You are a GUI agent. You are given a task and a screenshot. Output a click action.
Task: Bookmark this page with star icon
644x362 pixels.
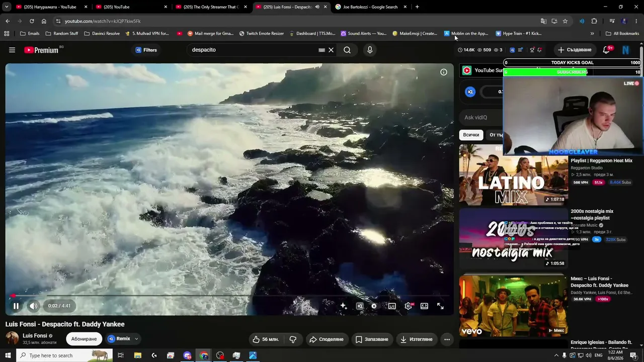click(565, 21)
